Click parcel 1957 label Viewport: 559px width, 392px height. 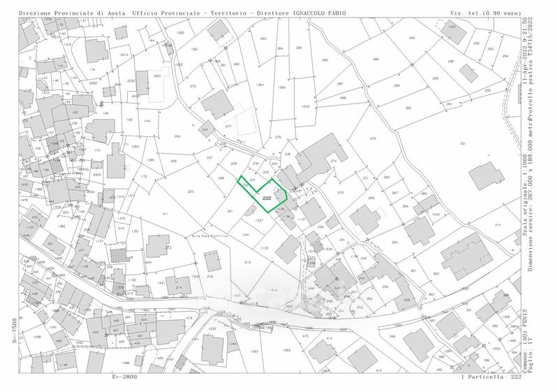point(255,351)
